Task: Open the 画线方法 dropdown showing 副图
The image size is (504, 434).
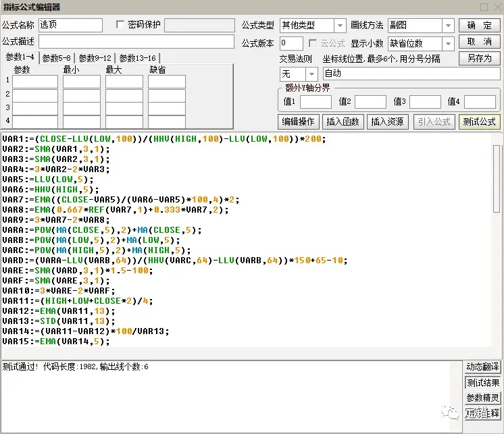Action: [421, 26]
